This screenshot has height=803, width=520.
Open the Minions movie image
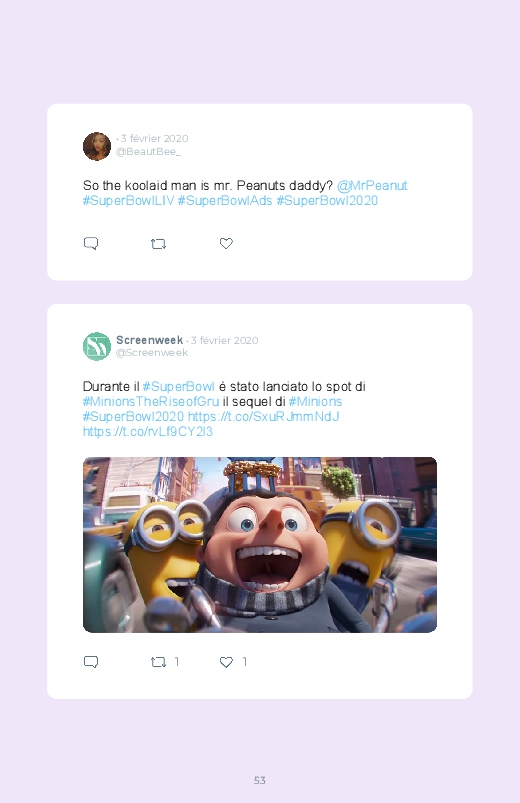click(260, 545)
